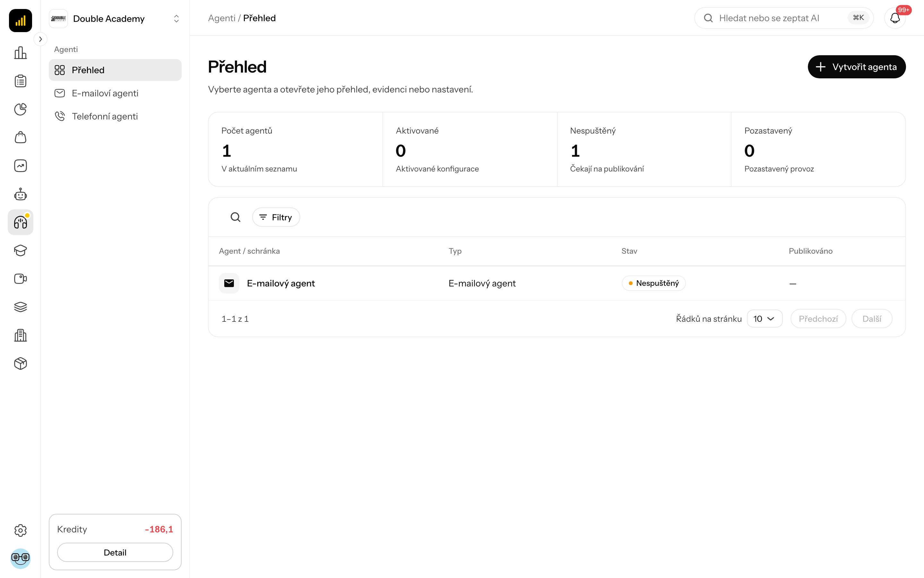Open the trend chart icon in sidebar
The width and height of the screenshot is (924, 578).
(x=20, y=166)
